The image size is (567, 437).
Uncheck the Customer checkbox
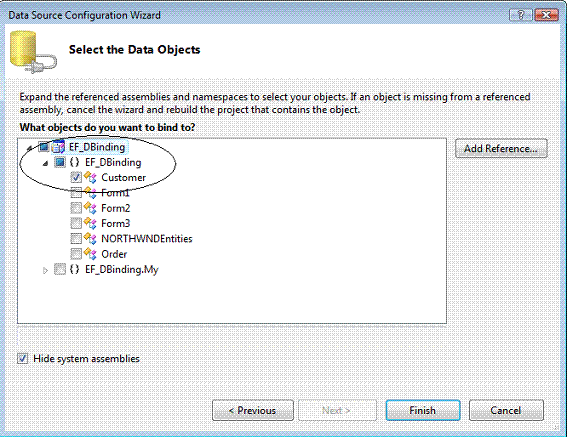tap(76, 178)
